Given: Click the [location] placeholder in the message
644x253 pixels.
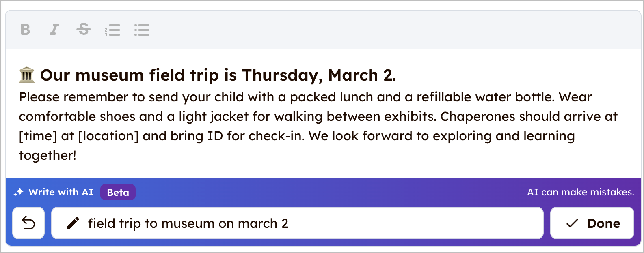Looking at the screenshot, I should tap(108, 136).
